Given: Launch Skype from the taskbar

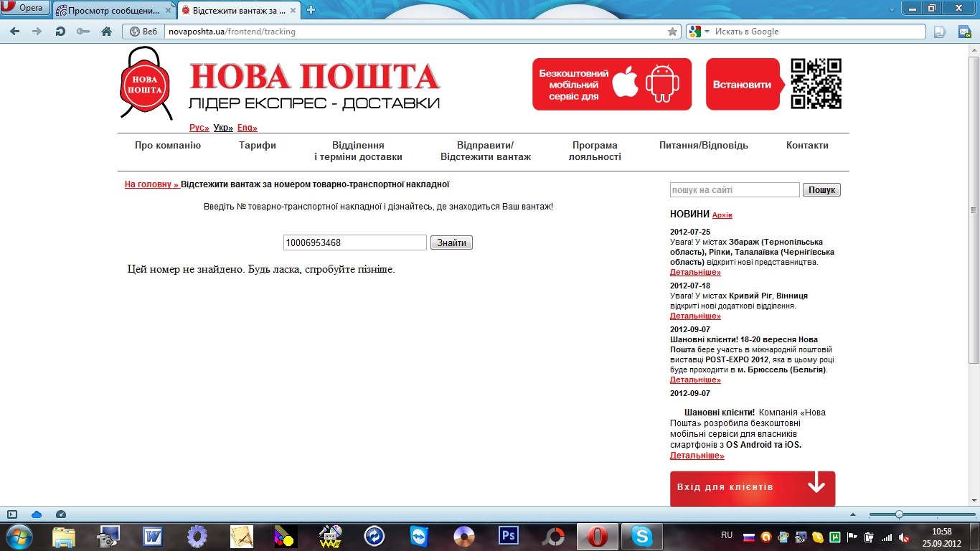Looking at the screenshot, I should pos(642,536).
